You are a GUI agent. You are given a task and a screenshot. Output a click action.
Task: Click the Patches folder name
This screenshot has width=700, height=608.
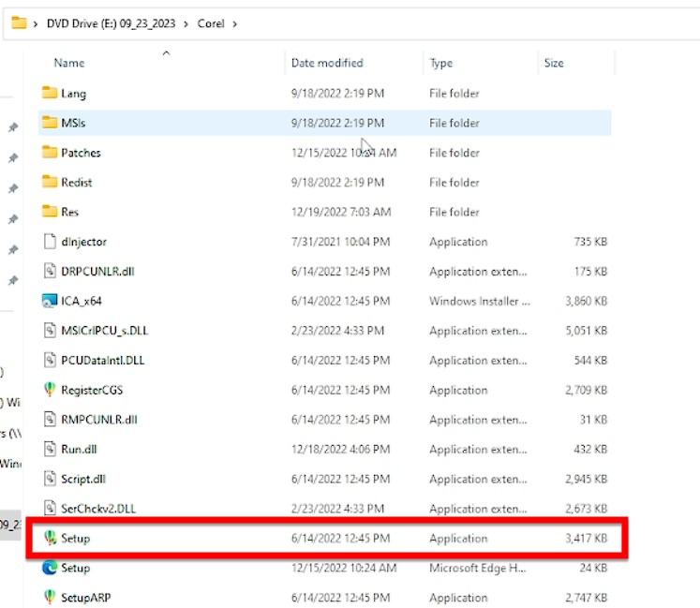(x=81, y=153)
